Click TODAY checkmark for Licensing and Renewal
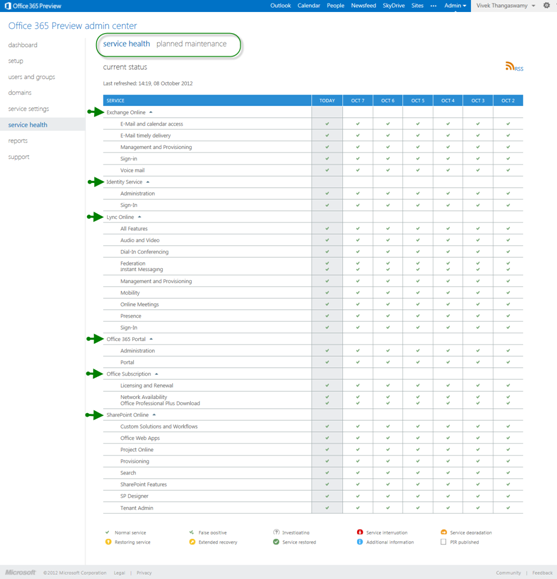The width and height of the screenshot is (557, 579). [x=327, y=386]
